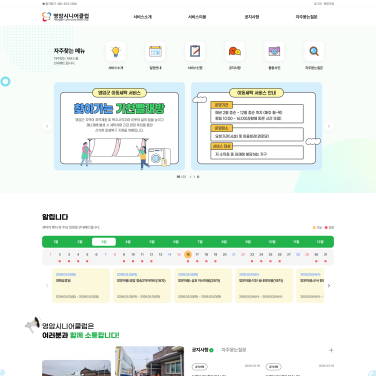
Task: Open the 자주묻는질문 top menu
Action: 306,17
